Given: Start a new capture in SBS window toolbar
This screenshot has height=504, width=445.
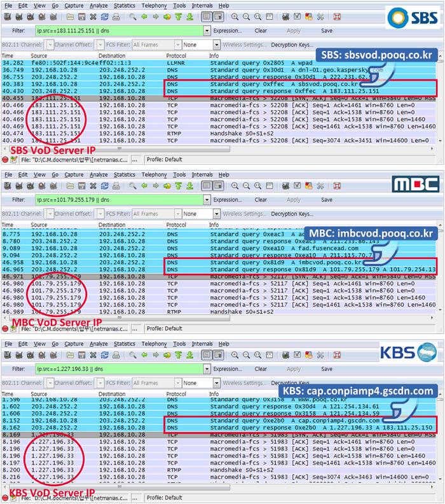Looking at the screenshot, I should (x=31, y=17).
